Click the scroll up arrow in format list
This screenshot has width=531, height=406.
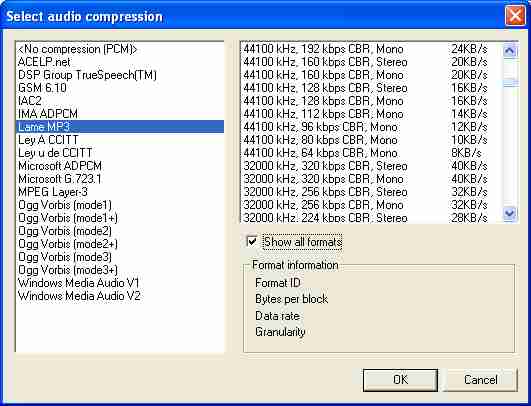pos(510,51)
